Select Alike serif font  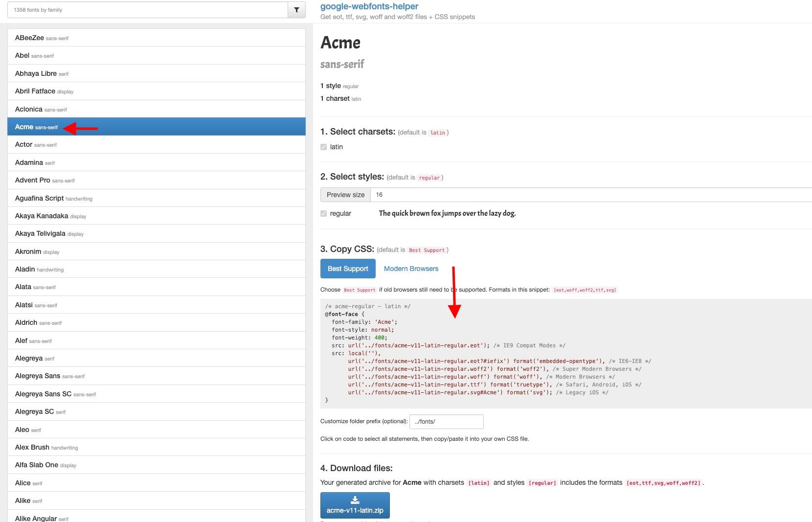tap(157, 500)
